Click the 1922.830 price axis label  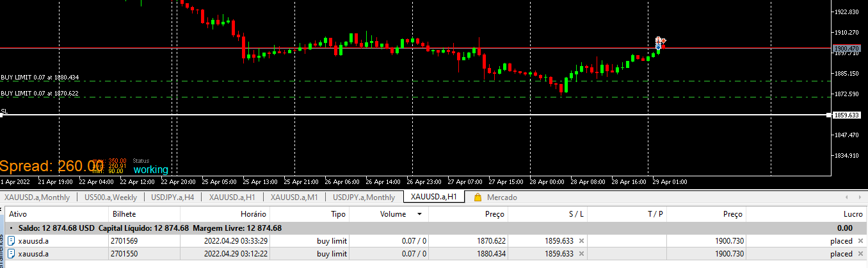(x=848, y=12)
